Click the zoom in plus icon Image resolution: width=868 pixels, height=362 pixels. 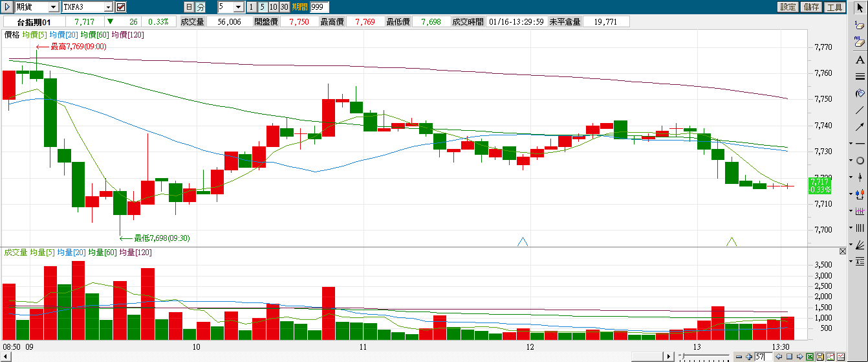pyautogui.click(x=748, y=357)
